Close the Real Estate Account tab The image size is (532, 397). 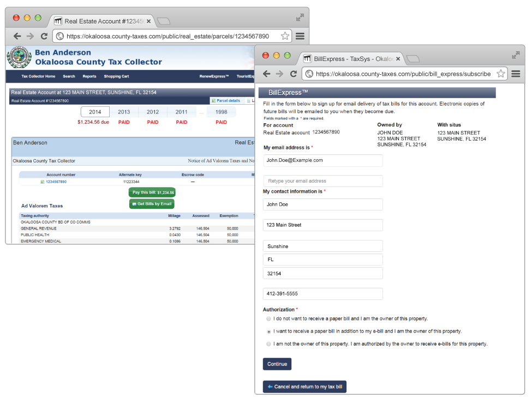coord(148,21)
